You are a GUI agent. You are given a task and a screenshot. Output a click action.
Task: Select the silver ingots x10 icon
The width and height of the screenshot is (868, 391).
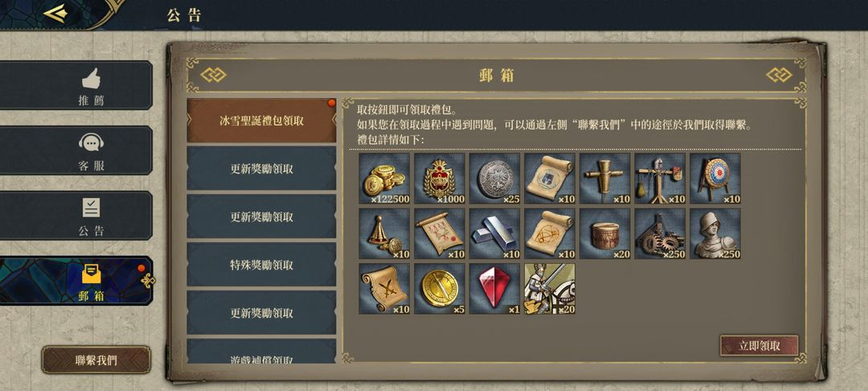point(494,233)
